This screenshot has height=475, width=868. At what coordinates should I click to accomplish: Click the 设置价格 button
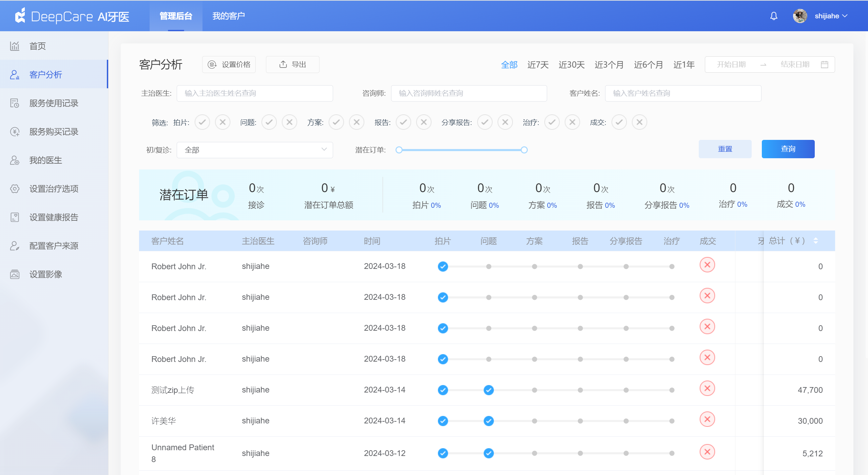point(229,65)
